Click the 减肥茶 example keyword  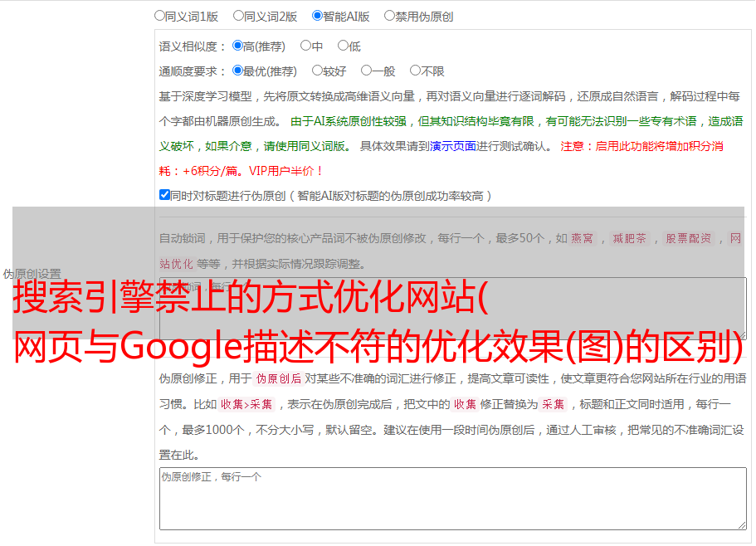click(629, 238)
